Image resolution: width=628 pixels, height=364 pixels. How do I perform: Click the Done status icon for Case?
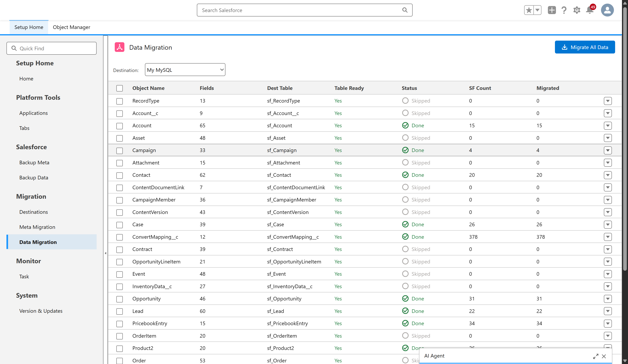coord(405,224)
